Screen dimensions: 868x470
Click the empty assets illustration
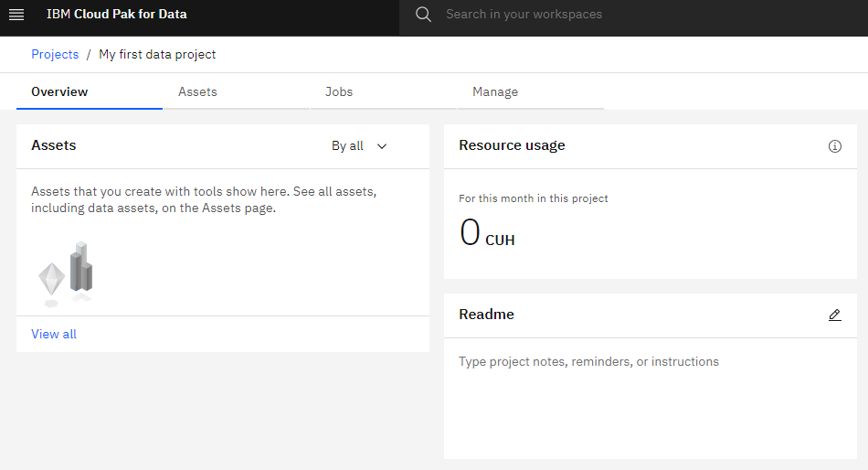pyautogui.click(x=66, y=274)
